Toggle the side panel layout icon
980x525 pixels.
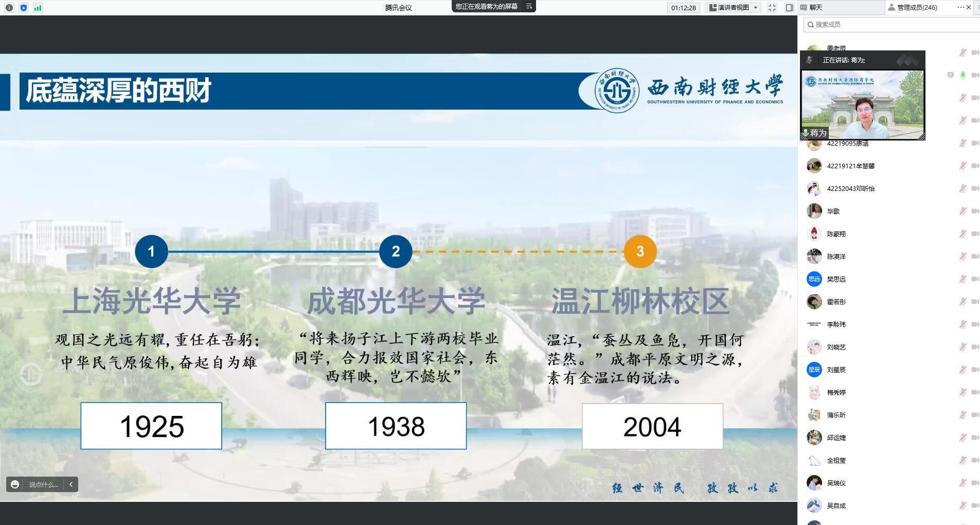[x=789, y=8]
